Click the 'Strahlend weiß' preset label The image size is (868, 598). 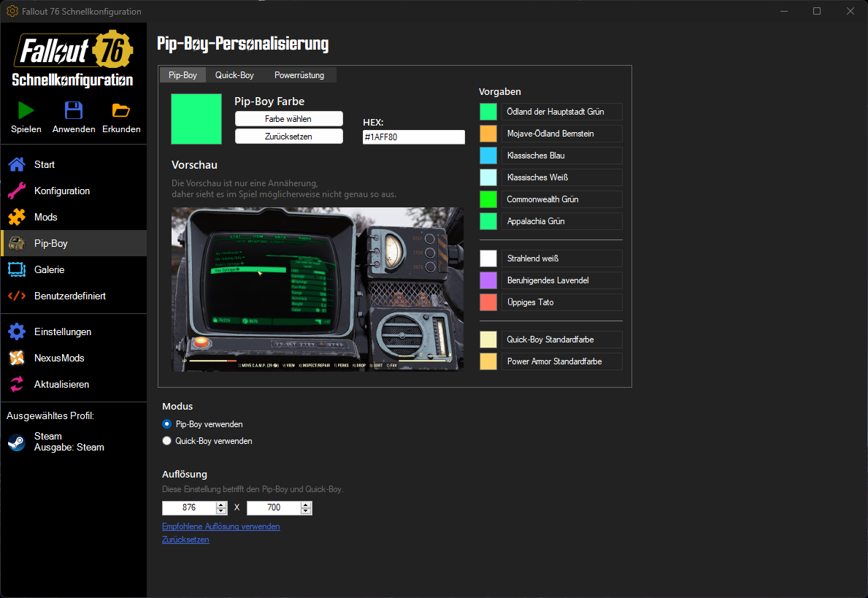tap(562, 258)
